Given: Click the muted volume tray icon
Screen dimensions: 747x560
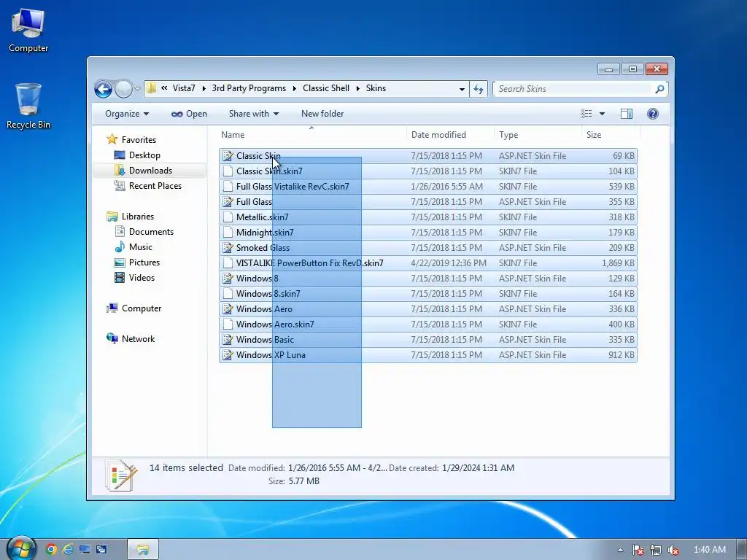Looking at the screenshot, I should click(x=673, y=550).
